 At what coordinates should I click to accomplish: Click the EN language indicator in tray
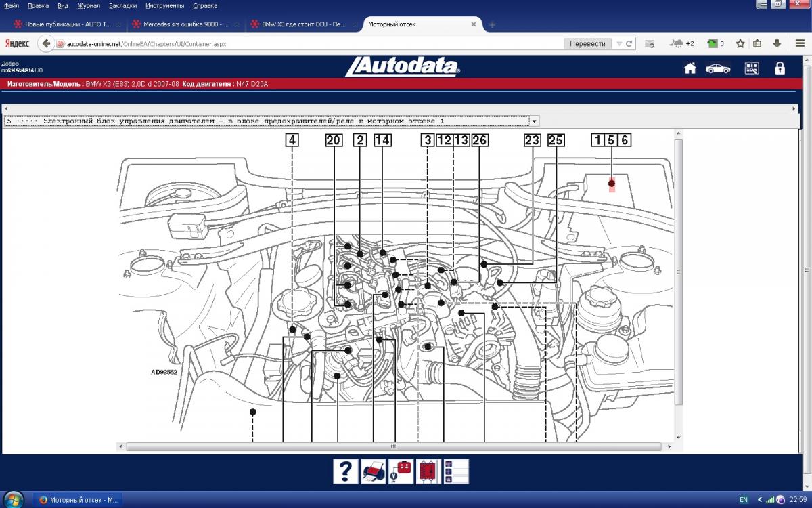point(743,500)
